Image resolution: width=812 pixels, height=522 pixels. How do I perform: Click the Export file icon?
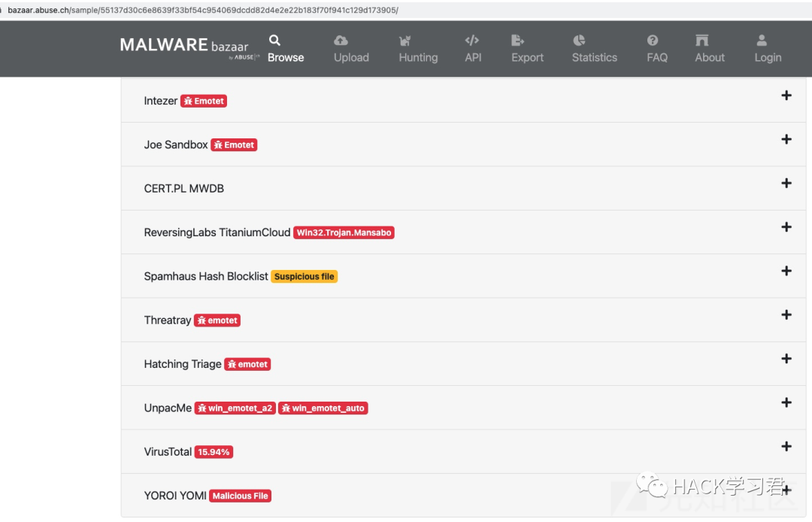517,41
